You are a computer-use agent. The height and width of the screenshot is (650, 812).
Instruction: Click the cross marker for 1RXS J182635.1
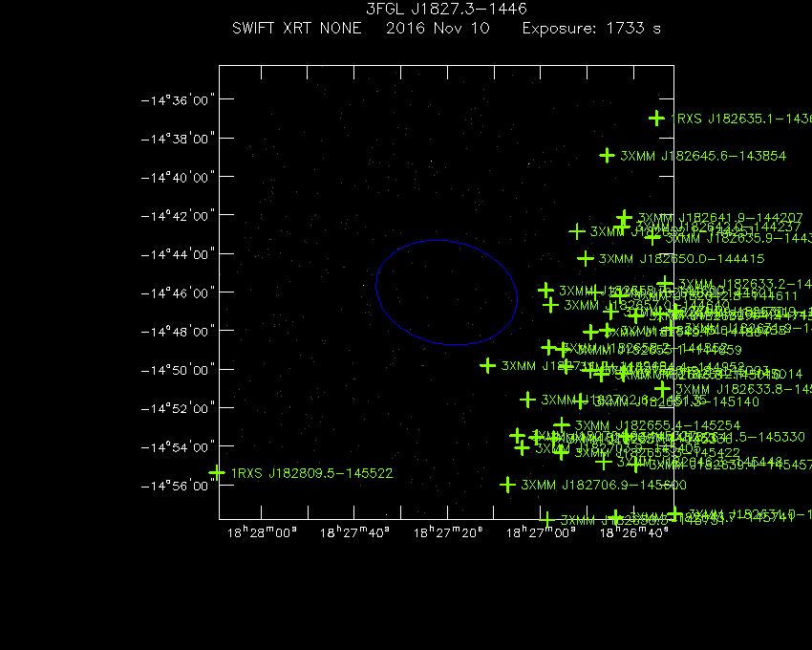point(656,119)
